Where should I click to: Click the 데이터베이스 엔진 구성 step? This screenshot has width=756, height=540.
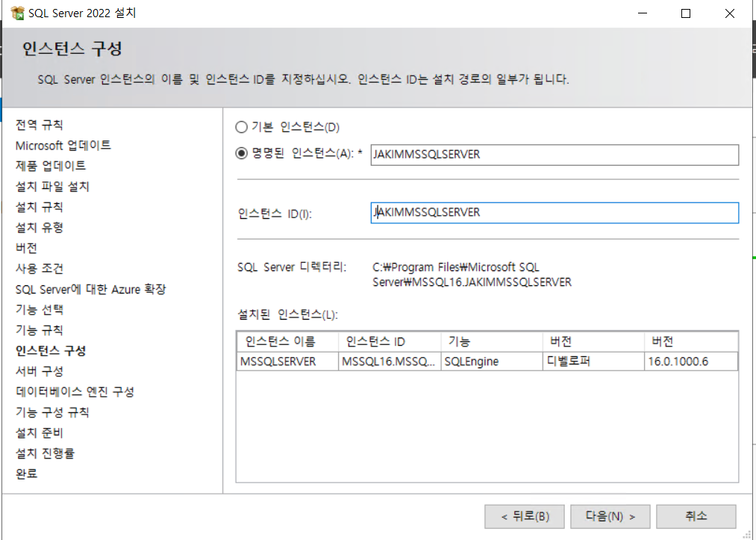pos(75,391)
